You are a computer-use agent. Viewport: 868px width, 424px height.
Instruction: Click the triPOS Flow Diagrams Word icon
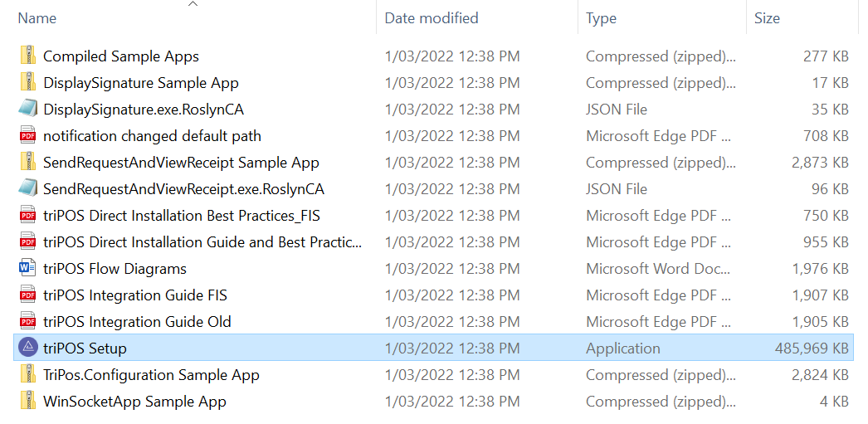click(x=27, y=269)
